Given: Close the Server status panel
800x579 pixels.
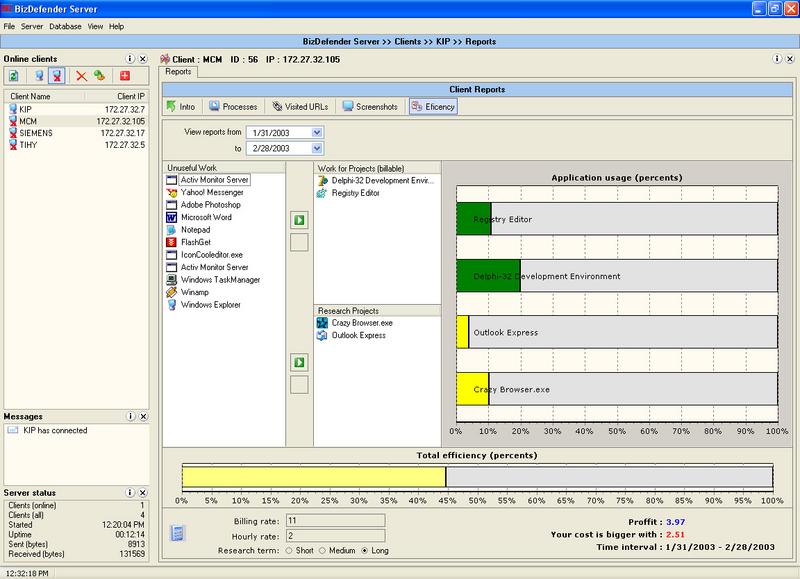Looking at the screenshot, I should [143, 492].
